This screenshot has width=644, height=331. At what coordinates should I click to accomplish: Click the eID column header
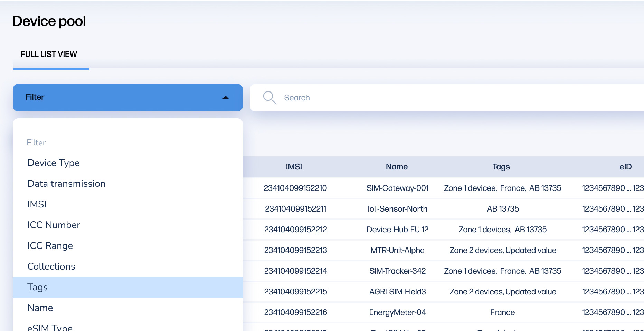[625, 167]
